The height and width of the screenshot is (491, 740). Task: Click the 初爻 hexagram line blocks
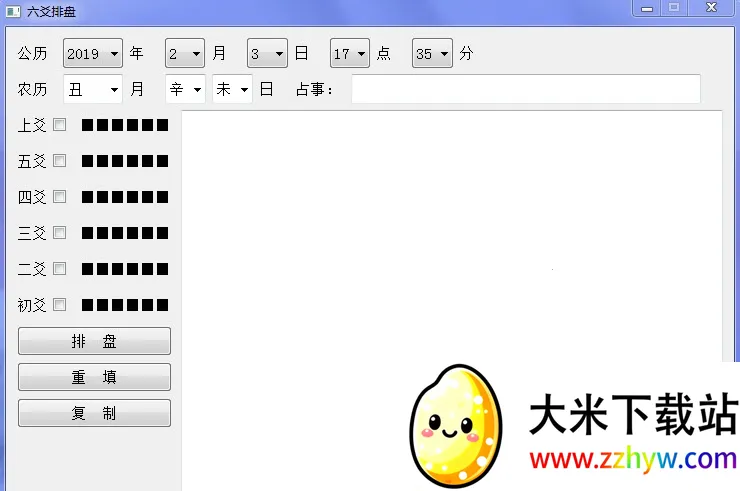click(x=125, y=305)
